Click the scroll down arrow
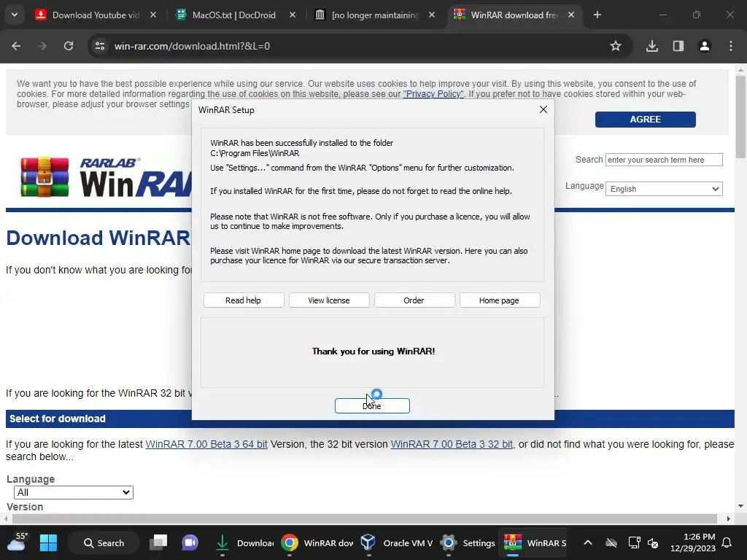747x560 pixels. point(740,506)
